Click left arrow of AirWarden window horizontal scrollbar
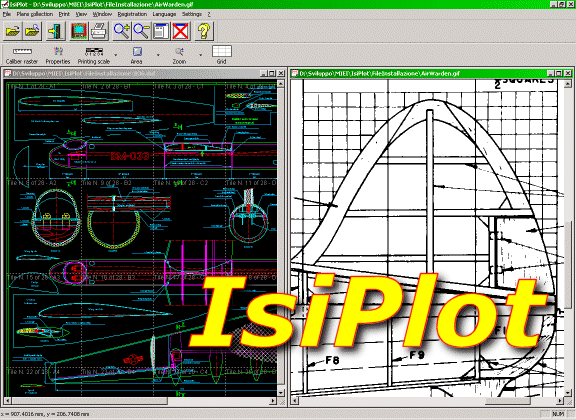 (x=294, y=401)
